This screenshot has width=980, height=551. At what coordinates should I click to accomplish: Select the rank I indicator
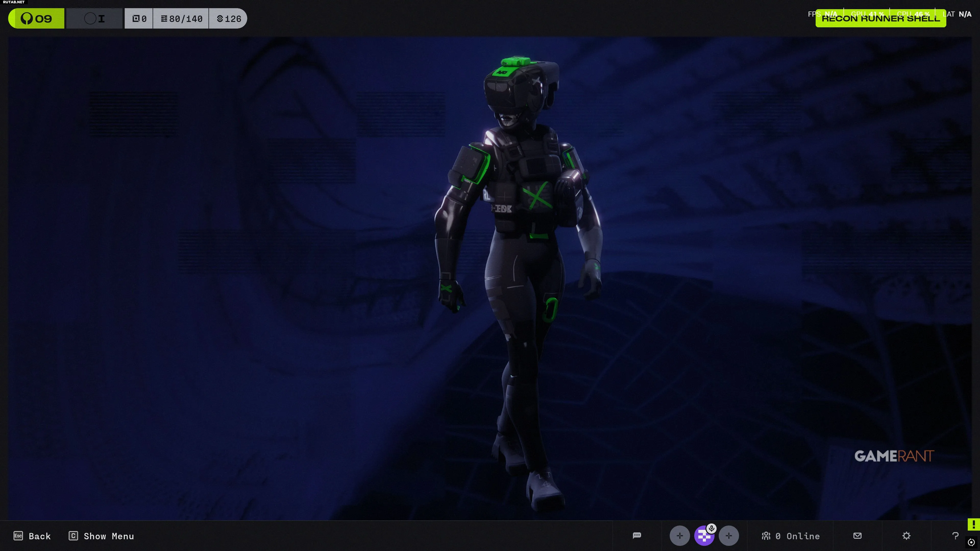pyautogui.click(x=94, y=18)
